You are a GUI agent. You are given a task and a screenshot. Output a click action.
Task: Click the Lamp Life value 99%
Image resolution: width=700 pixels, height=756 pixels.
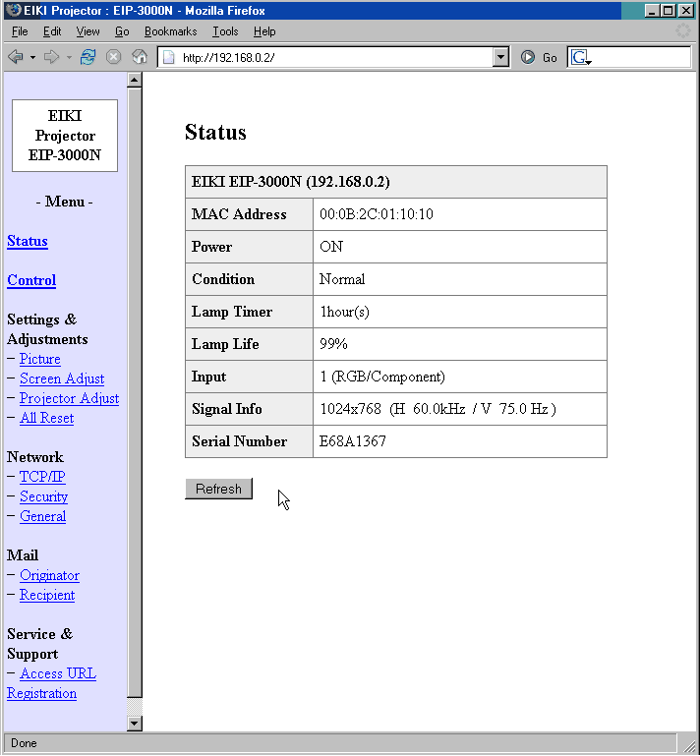pyautogui.click(x=333, y=344)
